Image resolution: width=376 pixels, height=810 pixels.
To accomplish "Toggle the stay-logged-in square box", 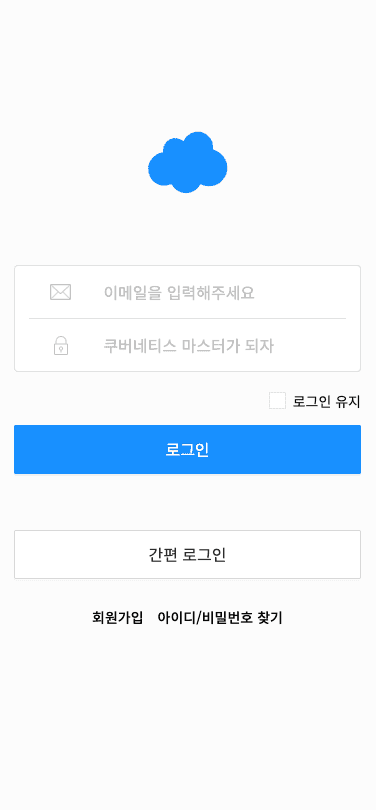I will pyautogui.click(x=277, y=401).
